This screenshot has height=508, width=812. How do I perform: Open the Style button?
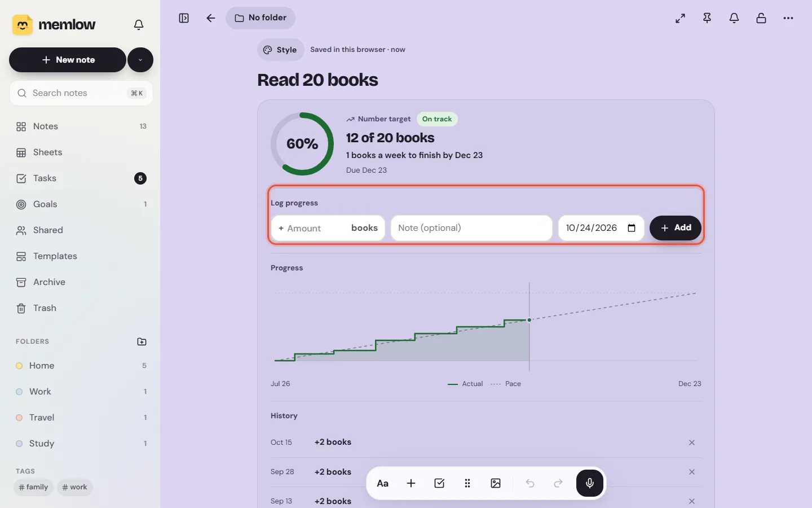280,50
